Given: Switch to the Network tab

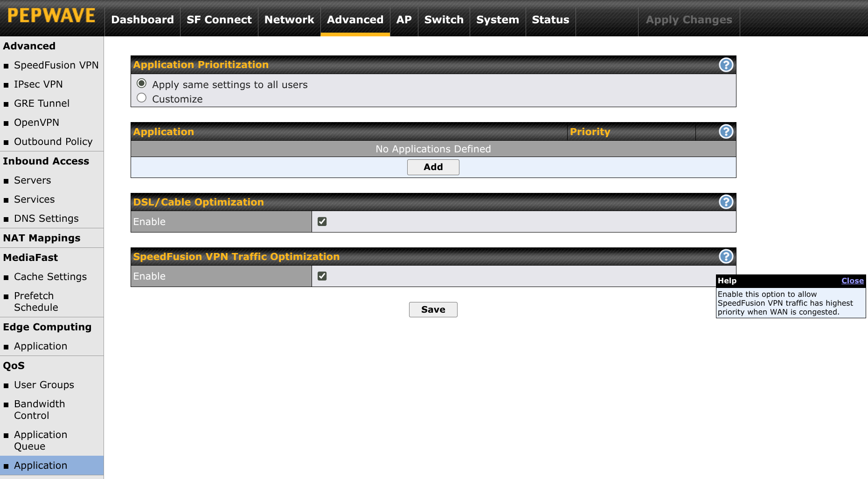Looking at the screenshot, I should tap(289, 20).
